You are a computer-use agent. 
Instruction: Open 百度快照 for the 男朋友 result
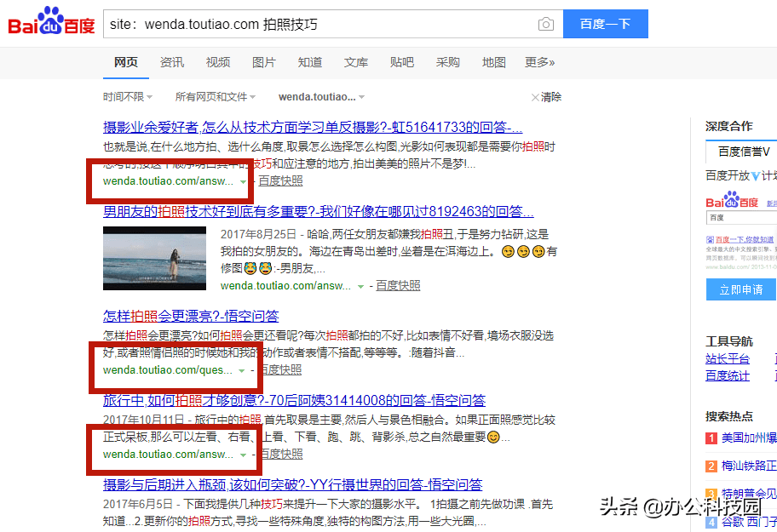click(398, 285)
